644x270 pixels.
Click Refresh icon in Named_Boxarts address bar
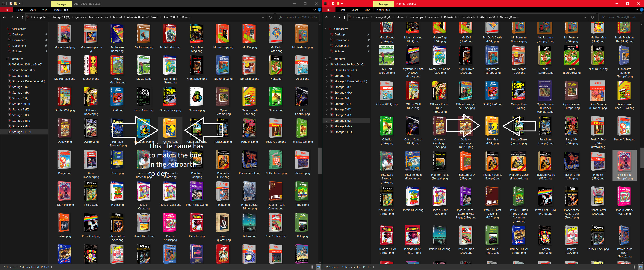coord(592,17)
